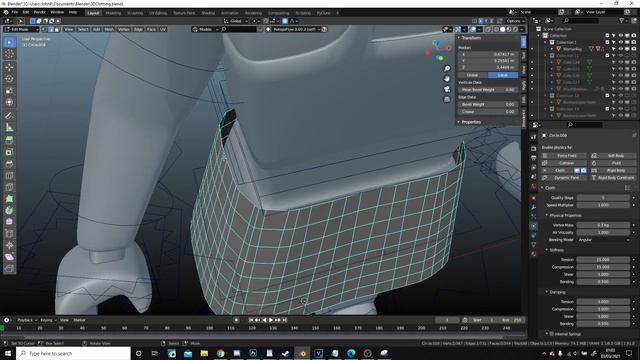The width and height of the screenshot is (640, 360).
Task: Open the Render menu
Action: [x=40, y=12]
